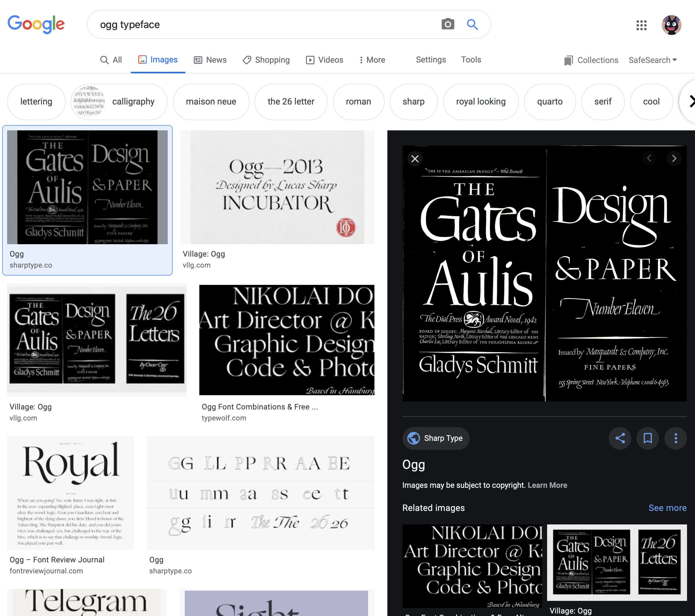Save image to collections bookmark icon
Screen dimensions: 695x616
[x=647, y=438]
